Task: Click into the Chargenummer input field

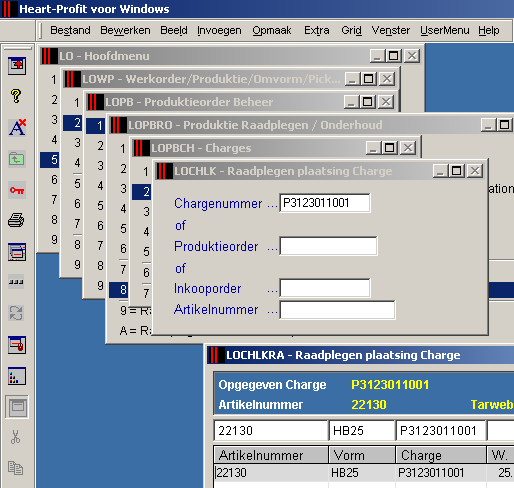Action: pos(325,203)
